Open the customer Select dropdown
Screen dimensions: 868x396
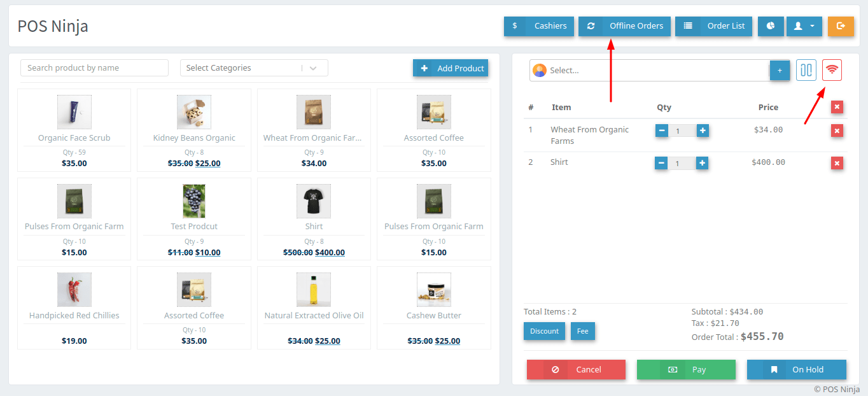649,71
